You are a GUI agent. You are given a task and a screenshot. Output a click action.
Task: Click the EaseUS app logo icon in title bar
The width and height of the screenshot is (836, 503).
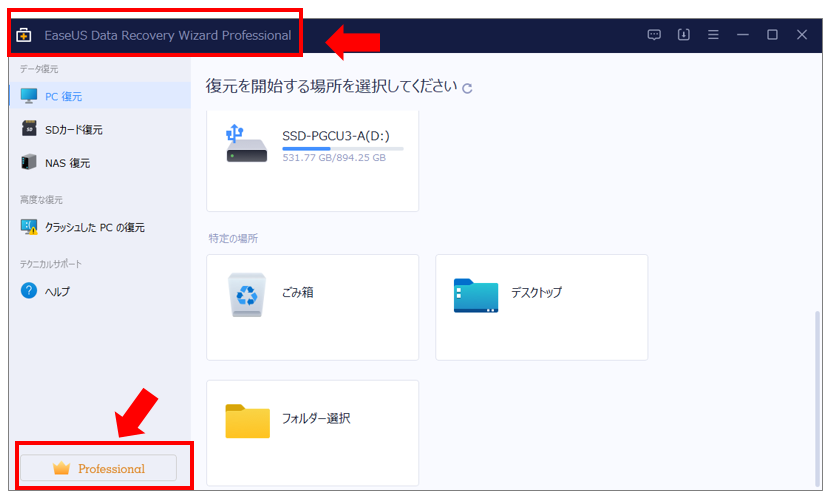click(23, 35)
